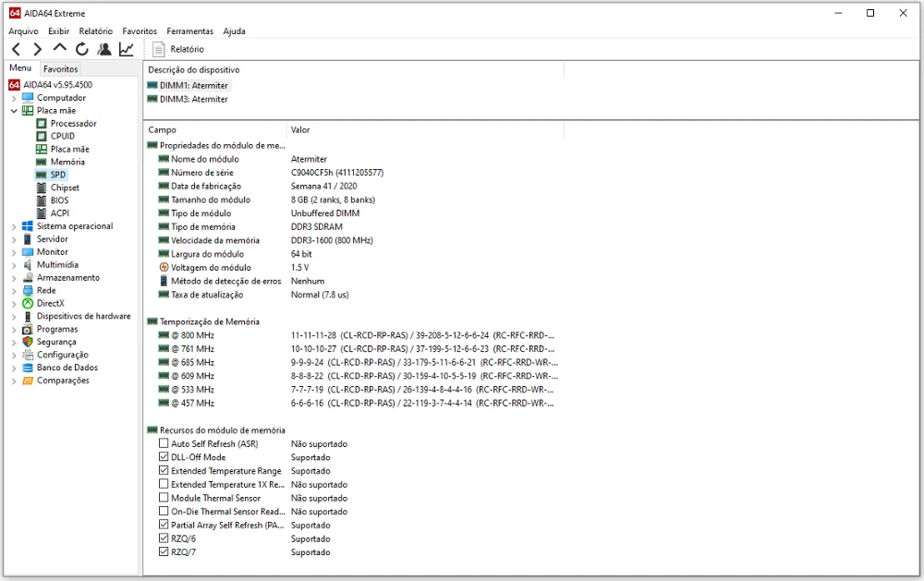The image size is (924, 581).
Task: Toggle Module Thermal Sensor checkbox
Action: click(x=164, y=497)
